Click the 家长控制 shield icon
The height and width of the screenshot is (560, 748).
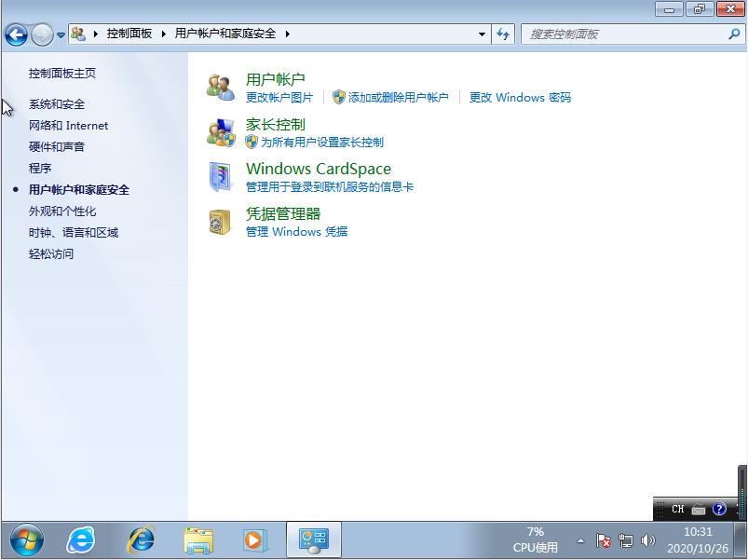(x=221, y=134)
